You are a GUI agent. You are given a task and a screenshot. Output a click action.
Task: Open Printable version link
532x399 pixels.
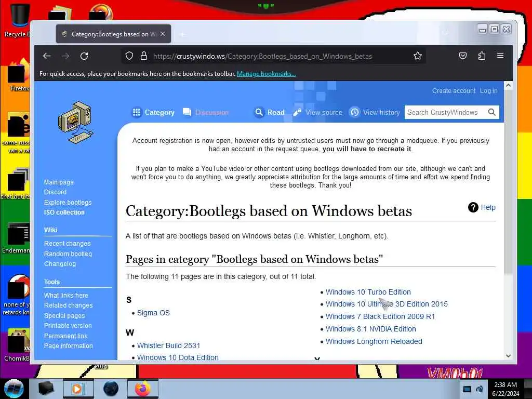[68, 326]
